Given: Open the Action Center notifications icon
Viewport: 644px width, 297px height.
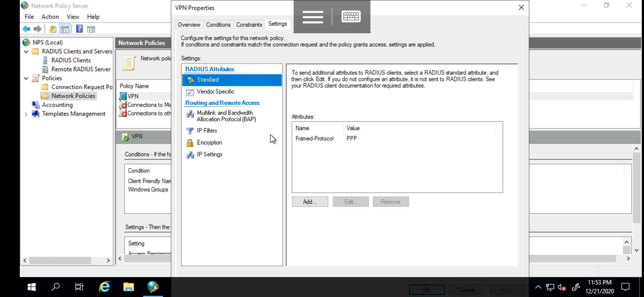Looking at the screenshot, I should click(x=626, y=287).
